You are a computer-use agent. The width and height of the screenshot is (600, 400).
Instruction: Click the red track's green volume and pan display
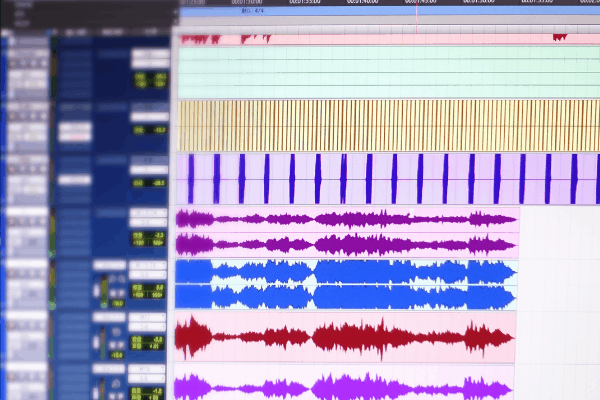tap(147, 343)
